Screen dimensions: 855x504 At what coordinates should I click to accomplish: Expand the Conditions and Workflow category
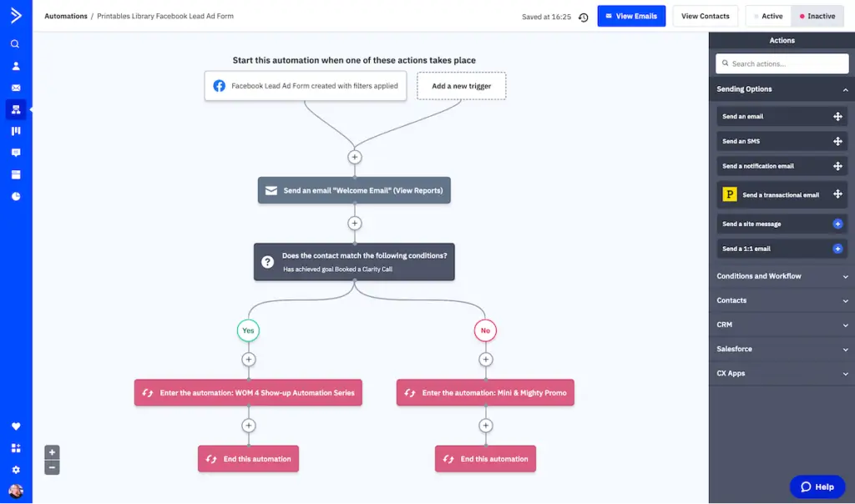click(782, 275)
